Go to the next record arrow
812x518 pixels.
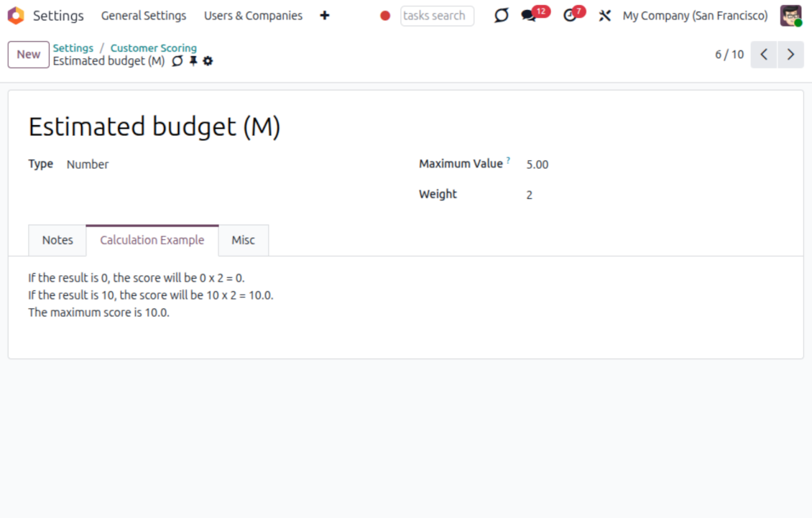pyautogui.click(x=790, y=55)
